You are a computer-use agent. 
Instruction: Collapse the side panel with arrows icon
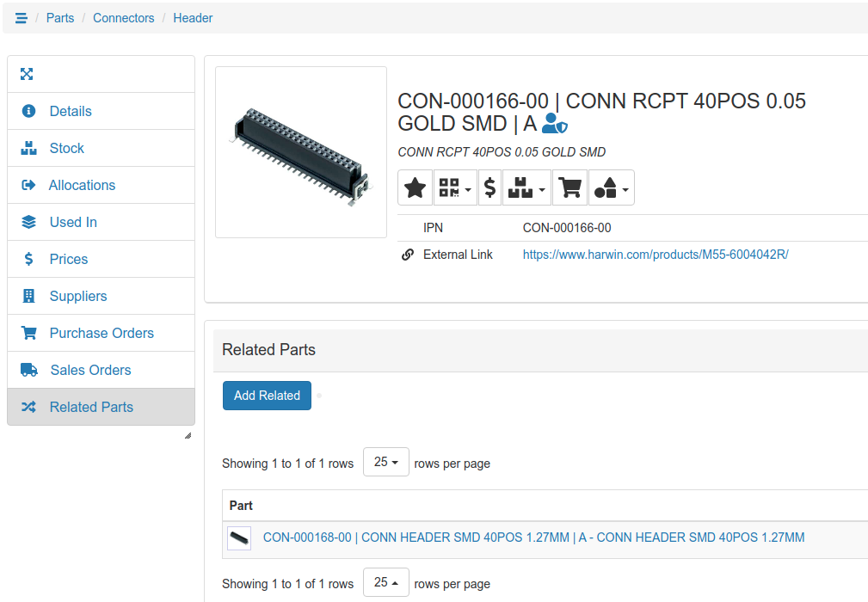pyautogui.click(x=27, y=74)
